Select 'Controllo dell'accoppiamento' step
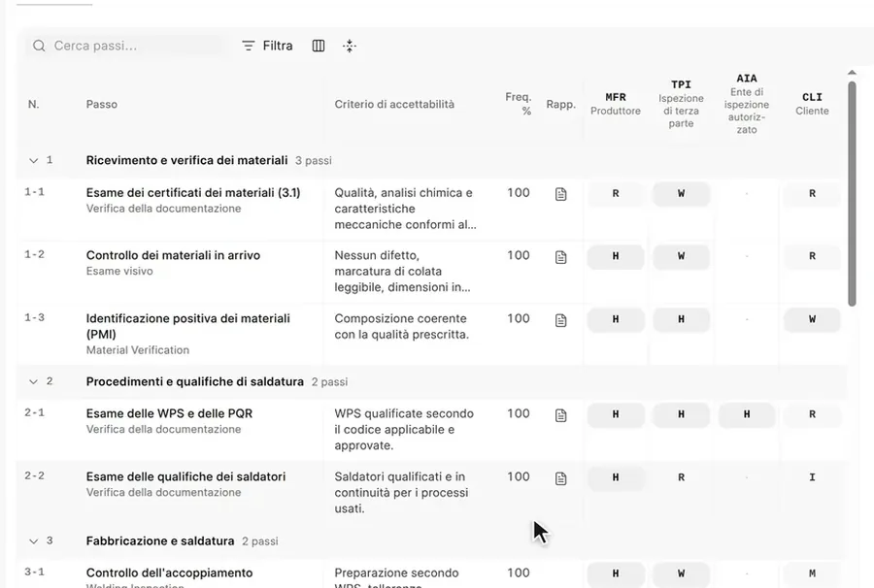 tap(169, 573)
